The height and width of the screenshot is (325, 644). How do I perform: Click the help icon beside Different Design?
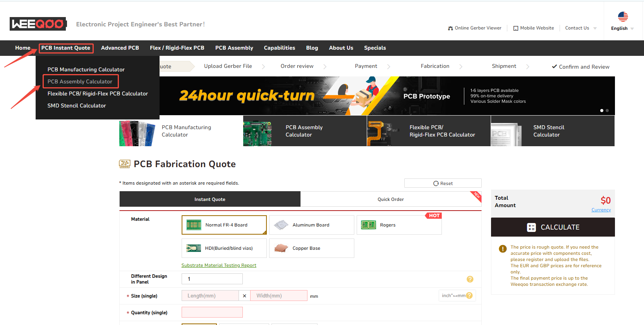[x=470, y=279]
